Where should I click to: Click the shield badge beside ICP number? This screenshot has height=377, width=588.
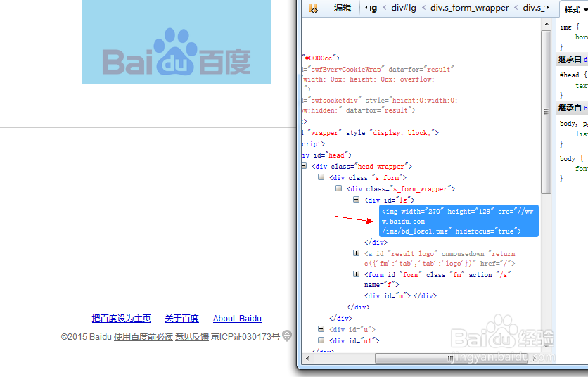point(287,336)
